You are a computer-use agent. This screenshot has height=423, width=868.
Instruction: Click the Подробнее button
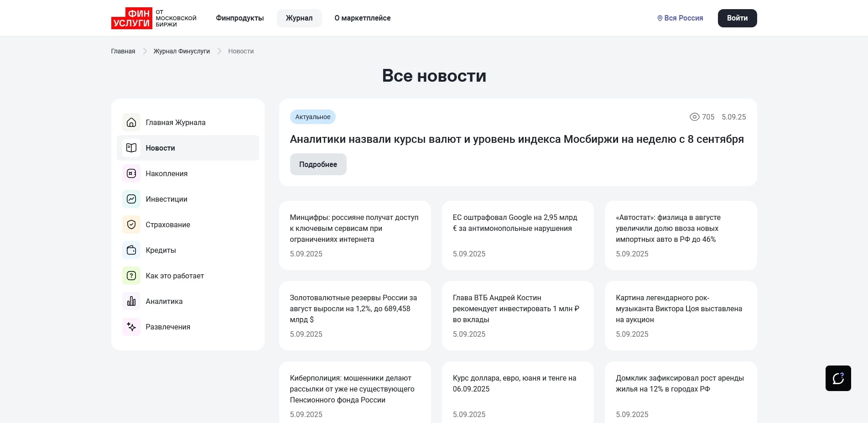pos(318,164)
